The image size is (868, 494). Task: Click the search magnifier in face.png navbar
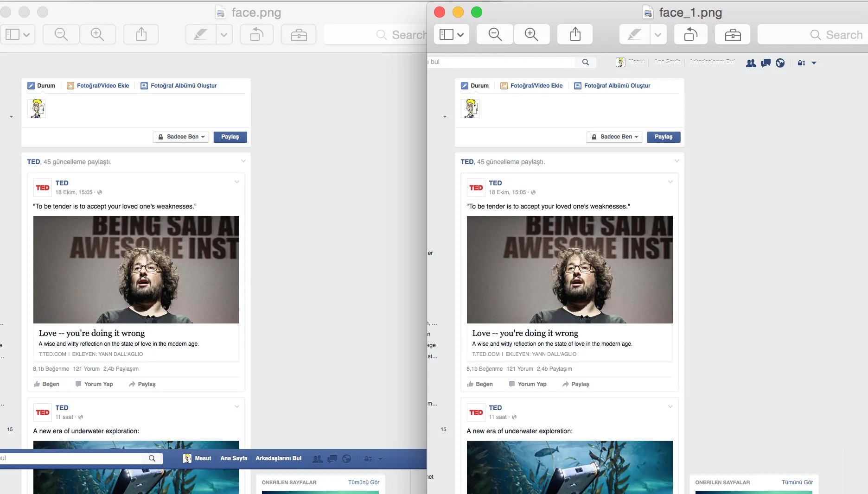(152, 458)
